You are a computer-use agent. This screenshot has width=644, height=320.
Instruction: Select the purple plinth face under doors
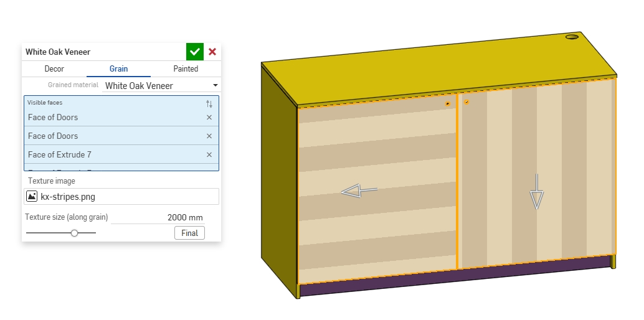coord(454,277)
